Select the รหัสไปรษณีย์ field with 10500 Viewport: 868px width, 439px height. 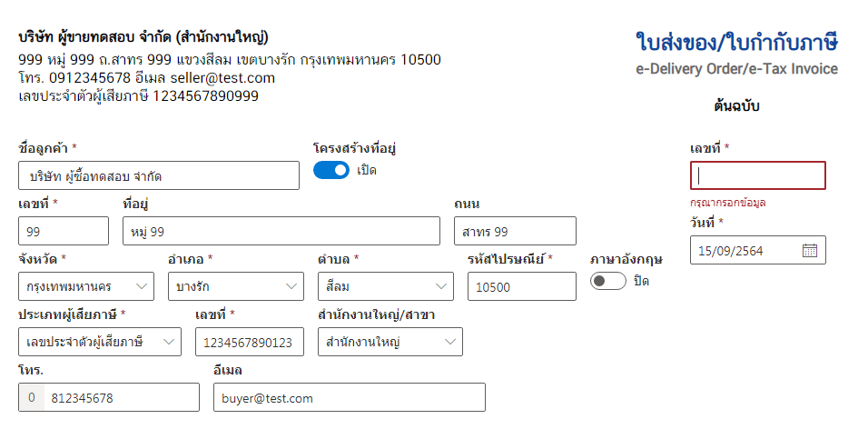click(x=522, y=286)
